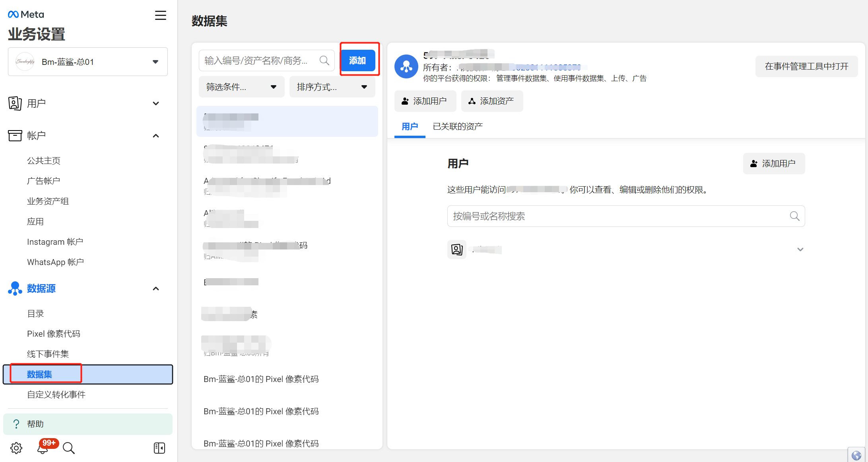Click the Meta logo
The width and height of the screenshot is (868, 462).
[x=26, y=14]
